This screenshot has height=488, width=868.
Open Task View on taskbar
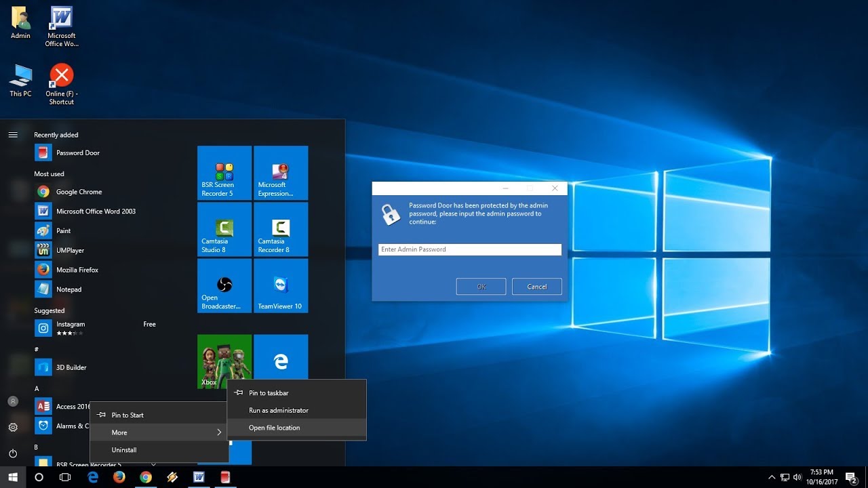pyautogui.click(x=65, y=477)
